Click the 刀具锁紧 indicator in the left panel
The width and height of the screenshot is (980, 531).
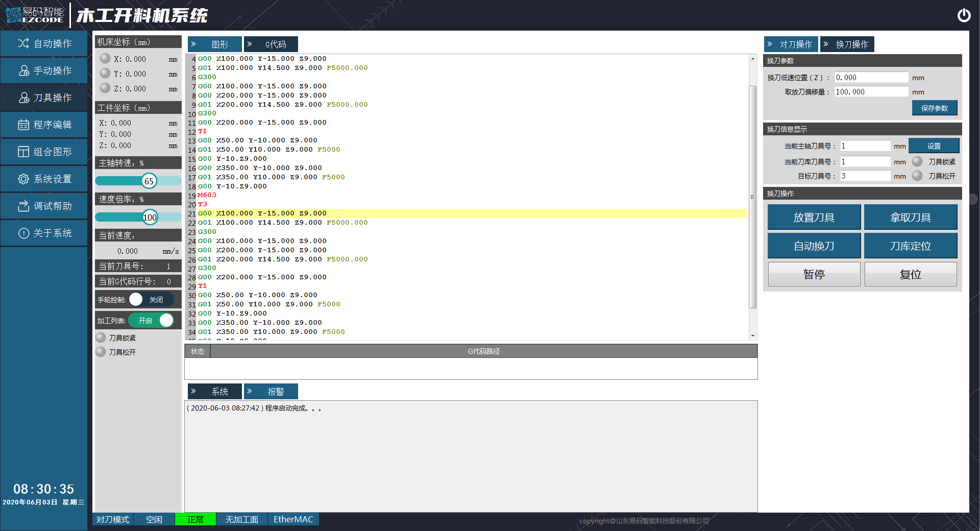[x=101, y=337]
